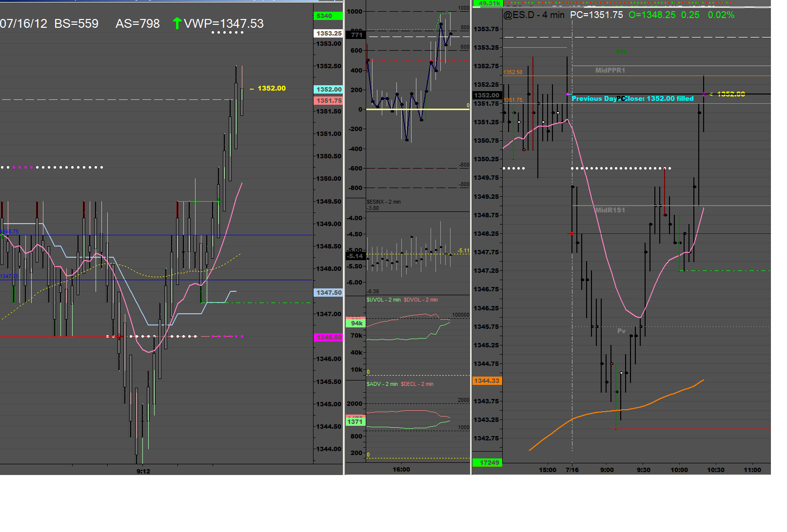Click the BS=559 readout

coord(77,23)
